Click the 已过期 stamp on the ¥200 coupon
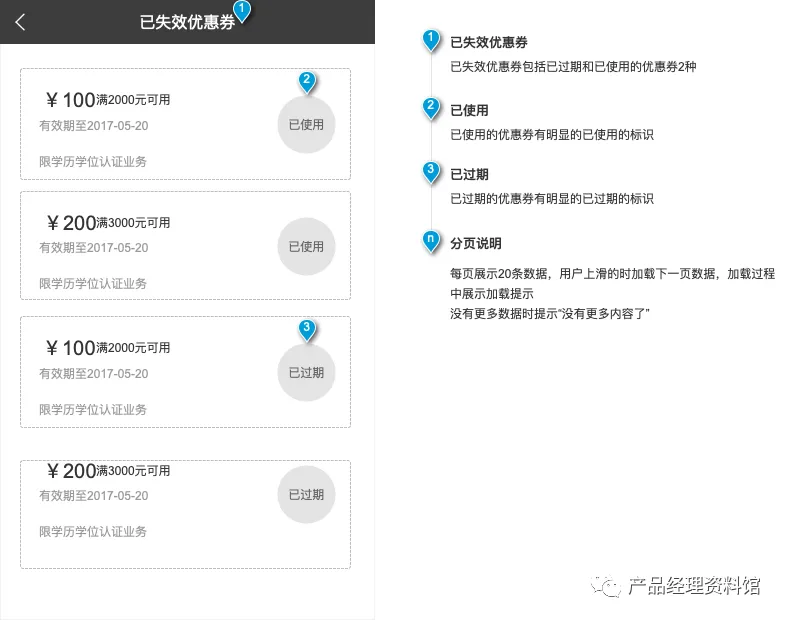Image resolution: width=786 pixels, height=620 pixels. pos(306,495)
